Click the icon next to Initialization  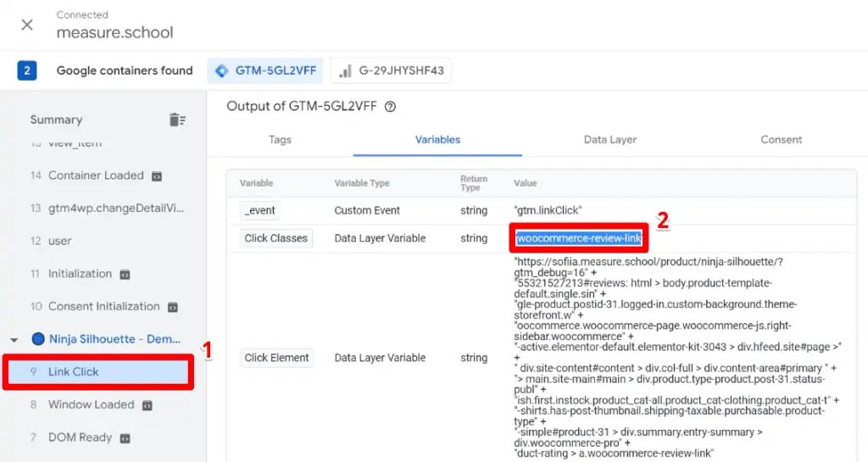[125, 275]
